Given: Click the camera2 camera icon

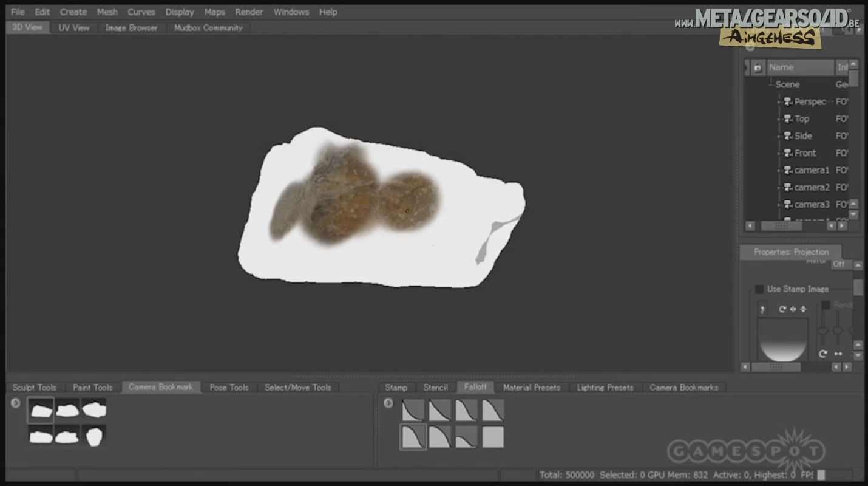Looking at the screenshot, I should pyautogui.click(x=788, y=187).
